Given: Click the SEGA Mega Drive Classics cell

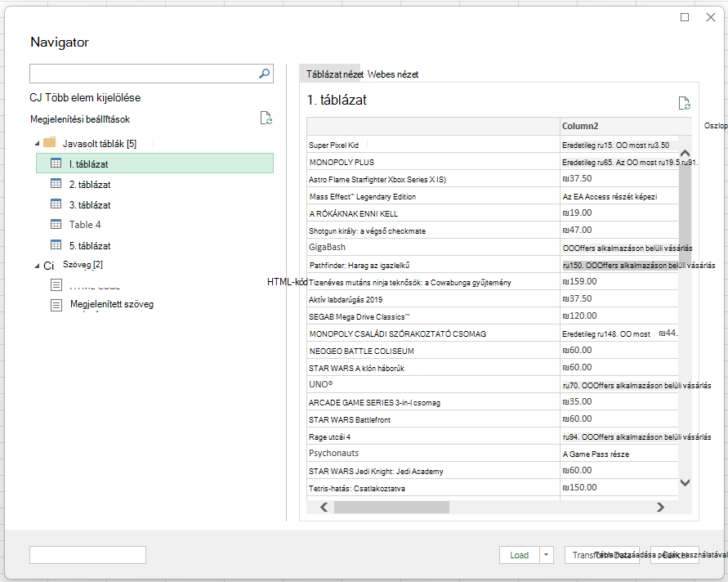Looking at the screenshot, I should click(x=433, y=317).
